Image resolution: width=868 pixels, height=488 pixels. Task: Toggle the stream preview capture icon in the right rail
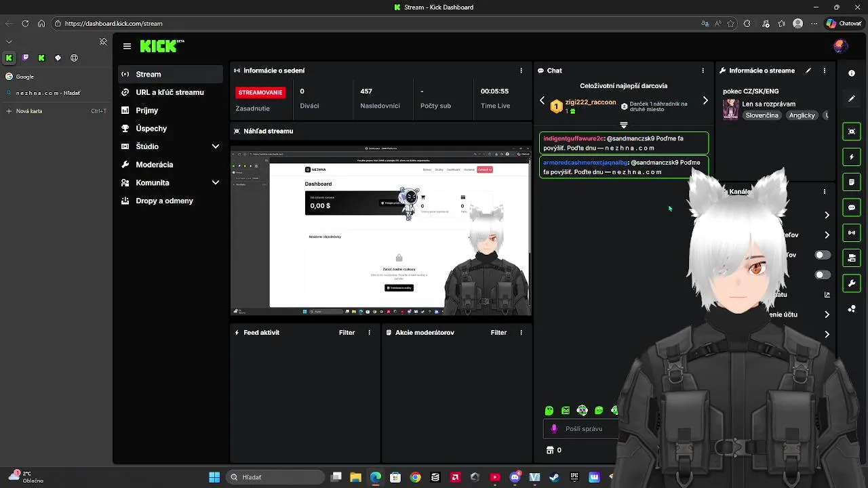[x=852, y=131]
